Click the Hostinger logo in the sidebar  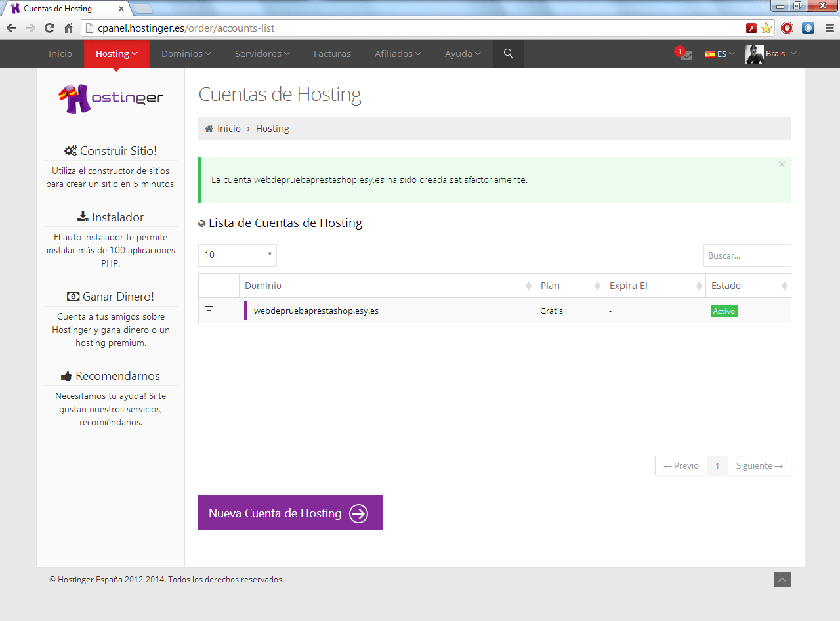(111, 98)
